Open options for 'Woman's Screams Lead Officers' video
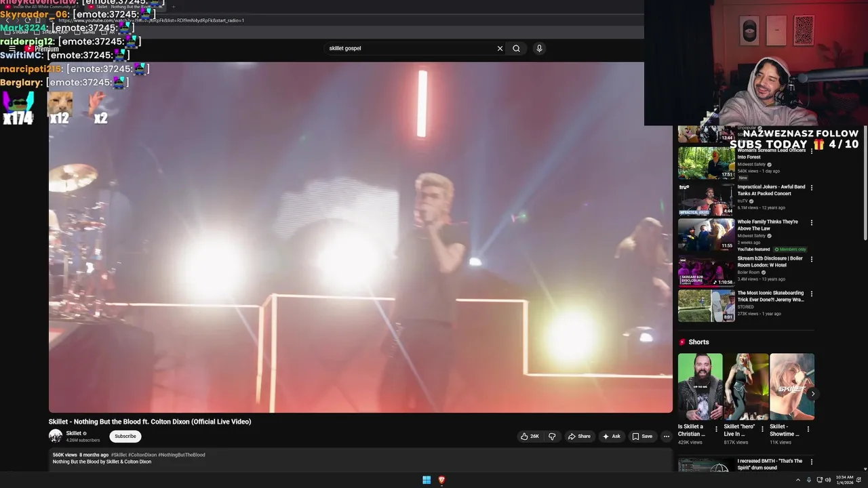868x488 pixels. pyautogui.click(x=811, y=152)
